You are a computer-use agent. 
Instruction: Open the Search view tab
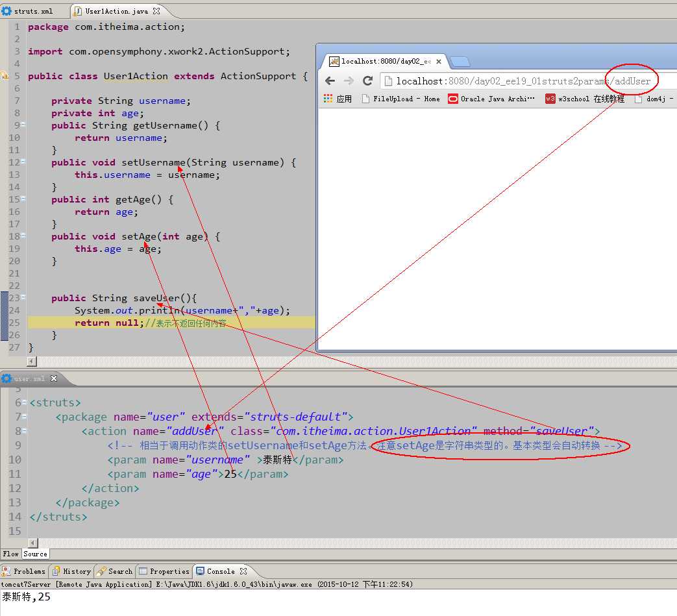pos(115,571)
